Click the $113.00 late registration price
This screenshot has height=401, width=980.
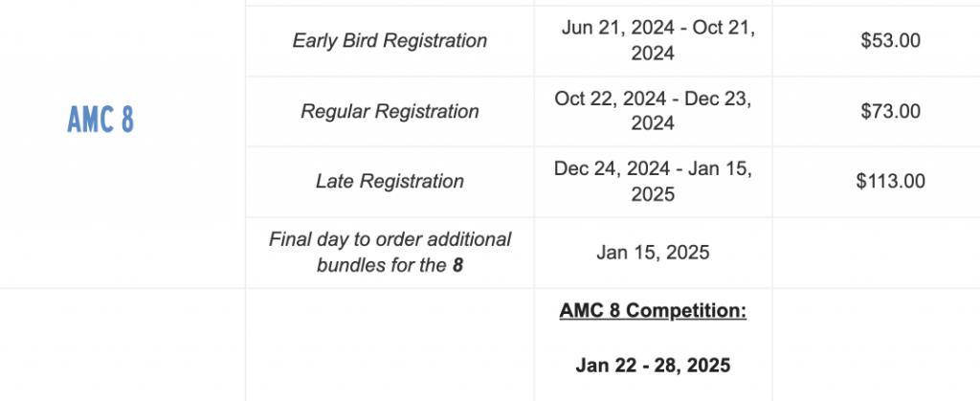(890, 181)
